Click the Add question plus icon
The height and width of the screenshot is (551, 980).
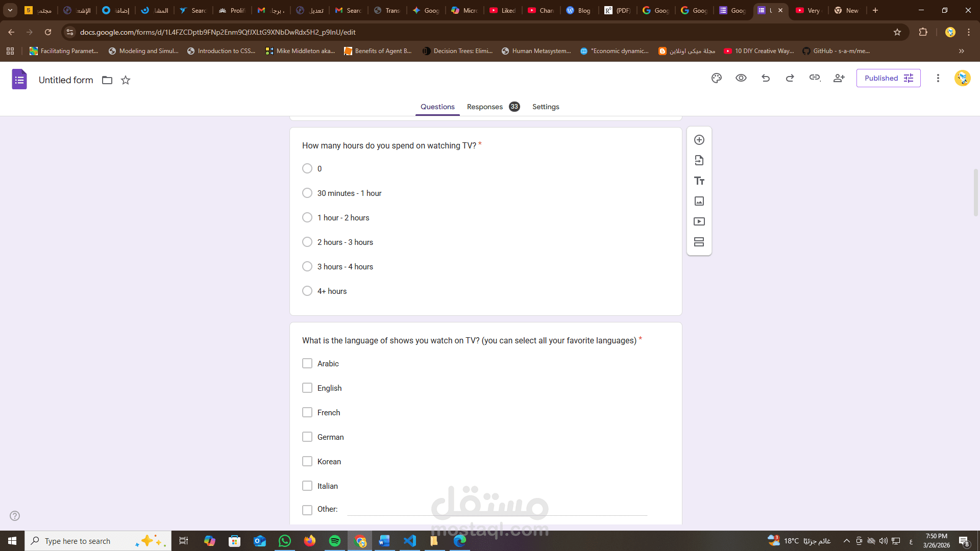click(x=699, y=140)
